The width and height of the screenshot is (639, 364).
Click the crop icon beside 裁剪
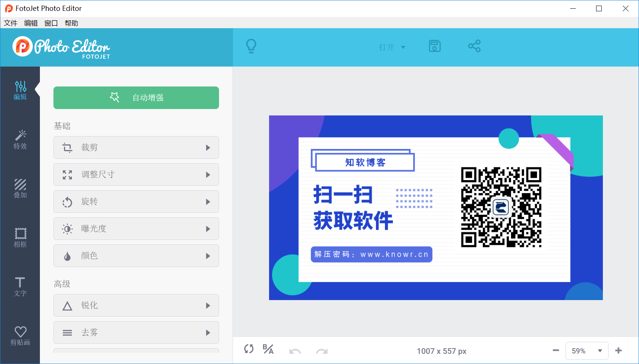tap(67, 147)
